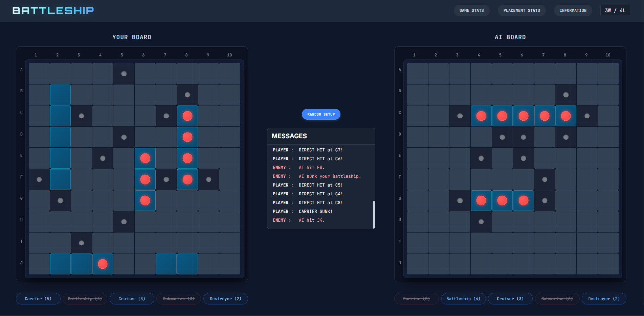The width and height of the screenshot is (644, 316).
Task: Fire at cell G7 miss marker on AI Board
Action: (x=545, y=201)
